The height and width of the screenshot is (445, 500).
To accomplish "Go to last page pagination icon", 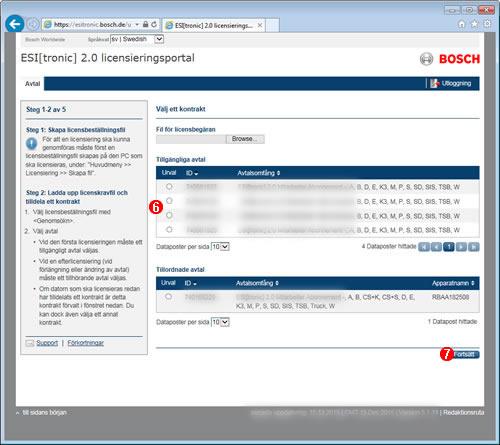I will [474, 247].
